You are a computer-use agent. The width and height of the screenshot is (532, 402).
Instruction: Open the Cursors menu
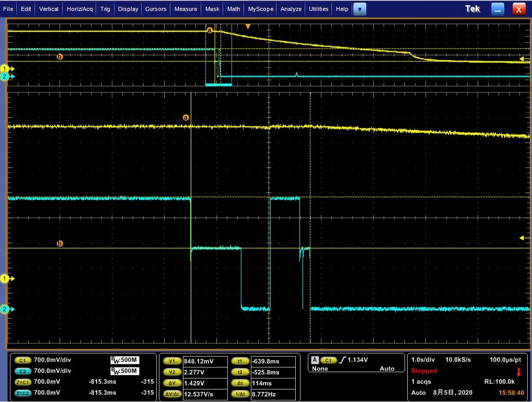tap(155, 9)
